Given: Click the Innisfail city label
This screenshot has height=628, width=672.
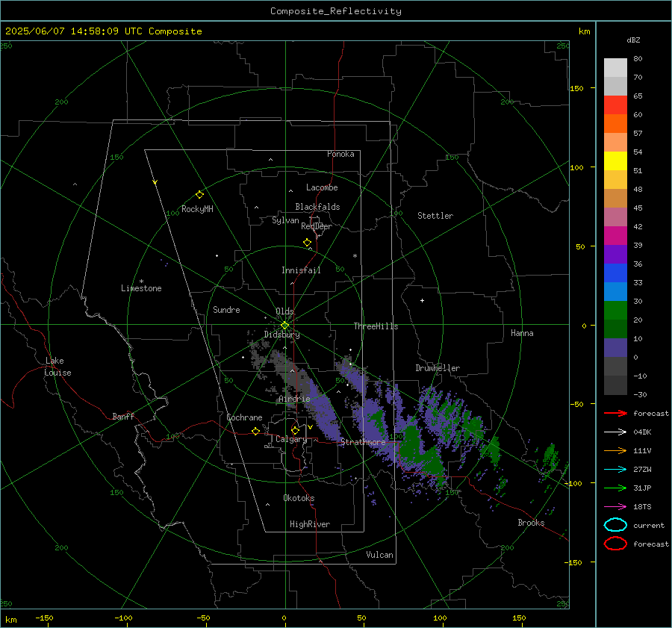Looking at the screenshot, I should click(x=301, y=270).
